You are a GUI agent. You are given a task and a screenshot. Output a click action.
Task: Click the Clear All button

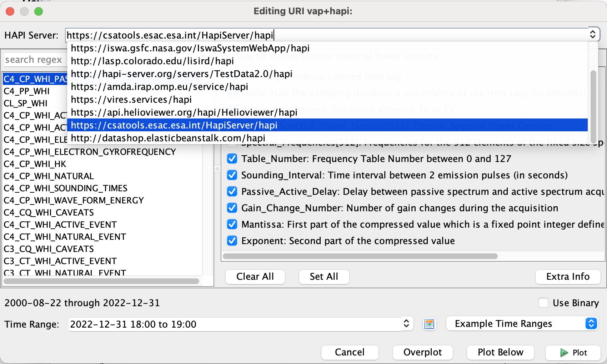click(x=255, y=277)
